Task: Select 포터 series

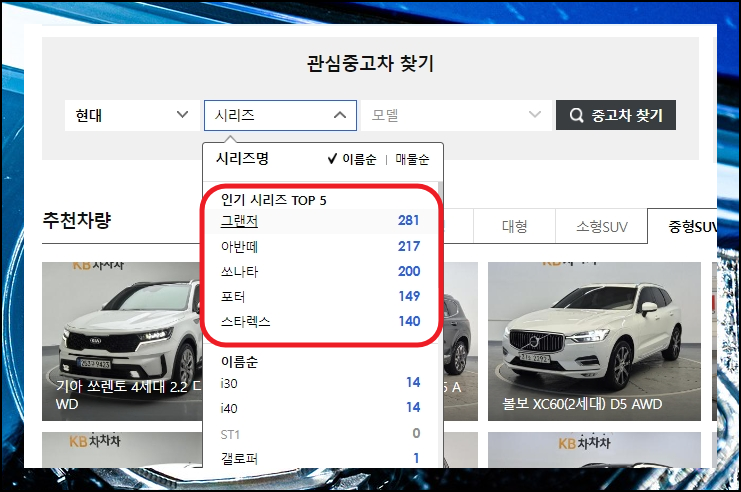Action: (320, 296)
